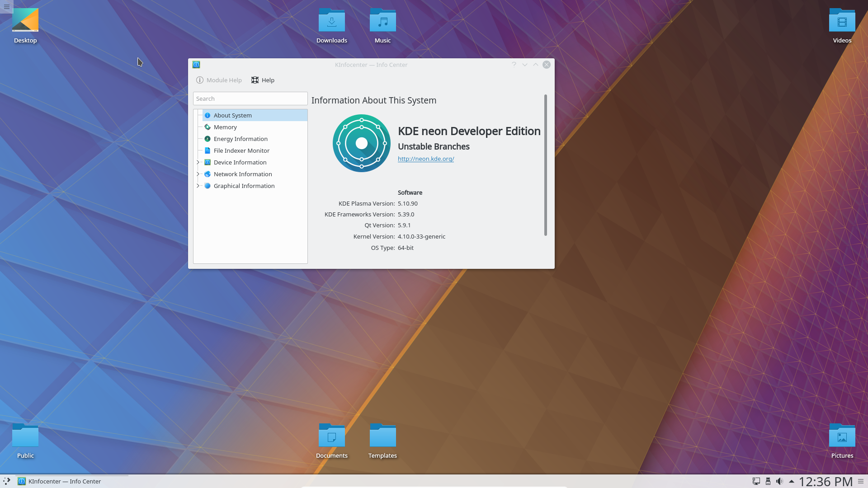Click the KDE neon logo image

point(361,143)
